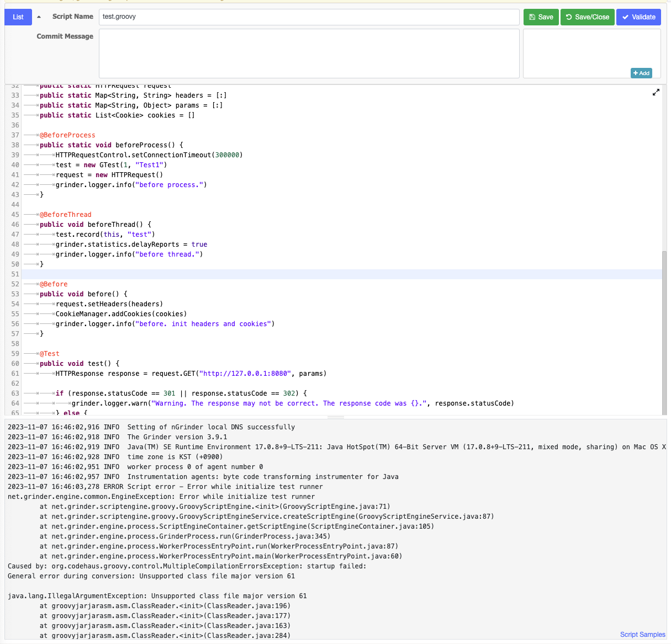The image size is (671, 644).
Task: Edit the Script Name field test.groovy
Action: pos(309,17)
